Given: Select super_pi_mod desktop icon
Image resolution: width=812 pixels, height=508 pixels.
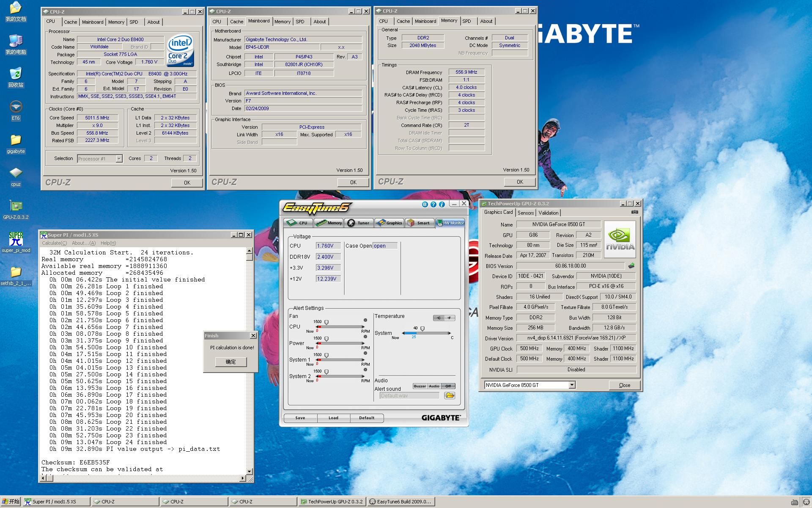Looking at the screenshot, I should click(16, 243).
